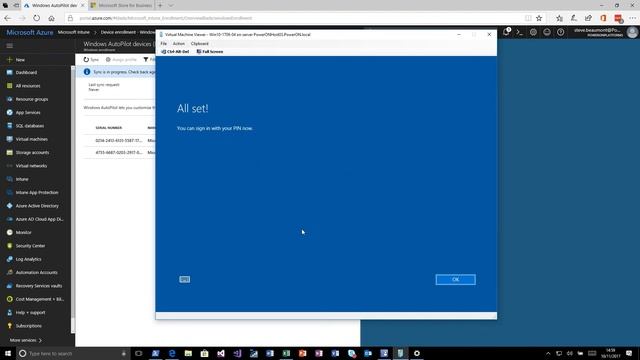Image resolution: width=640 pixels, height=360 pixels.
Task: Open Task View from the taskbar
Action: (139, 353)
